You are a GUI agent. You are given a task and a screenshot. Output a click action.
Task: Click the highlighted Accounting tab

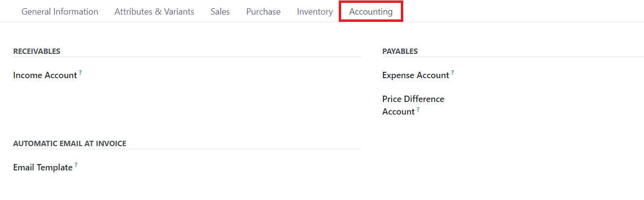click(x=371, y=12)
